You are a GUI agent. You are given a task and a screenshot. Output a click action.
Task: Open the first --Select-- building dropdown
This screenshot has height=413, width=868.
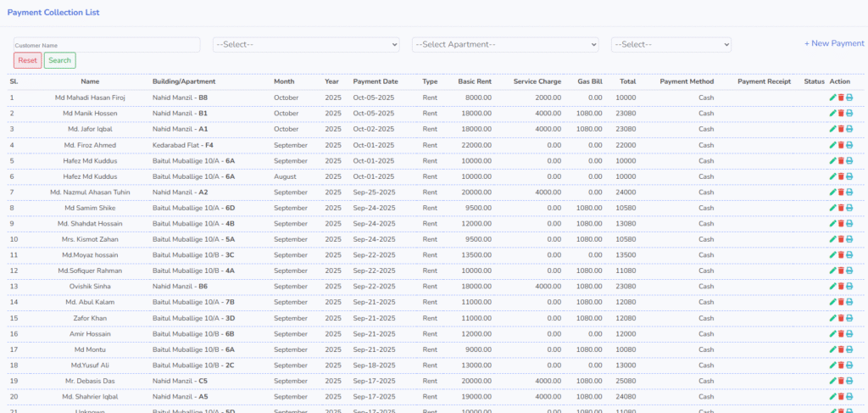(306, 45)
